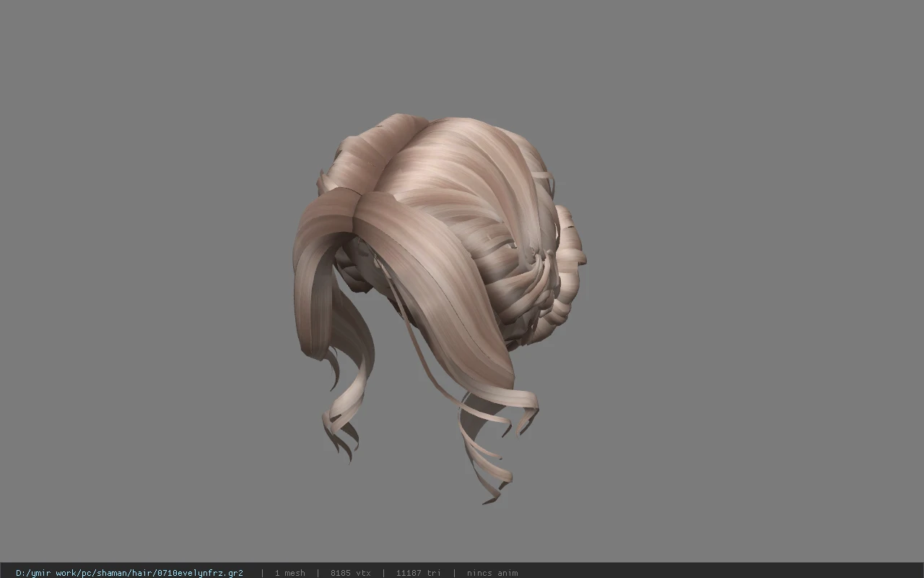The width and height of the screenshot is (924, 578).
Task: Click the '1 mesh' status entry
Action: pos(289,573)
